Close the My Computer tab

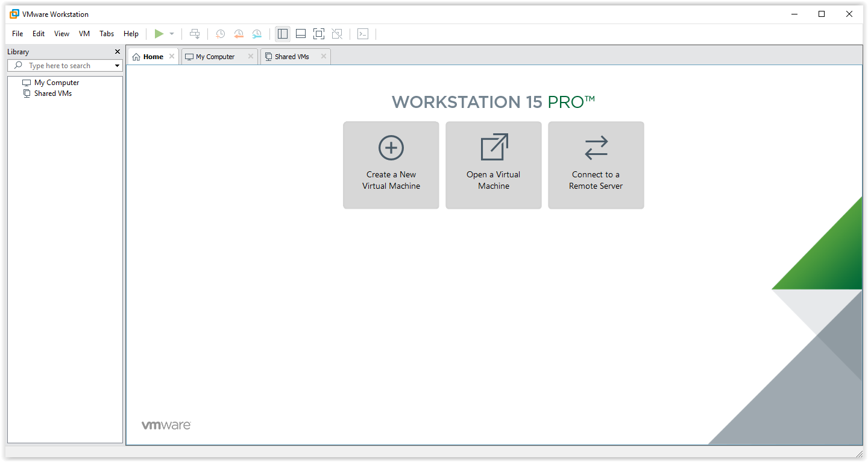click(251, 57)
